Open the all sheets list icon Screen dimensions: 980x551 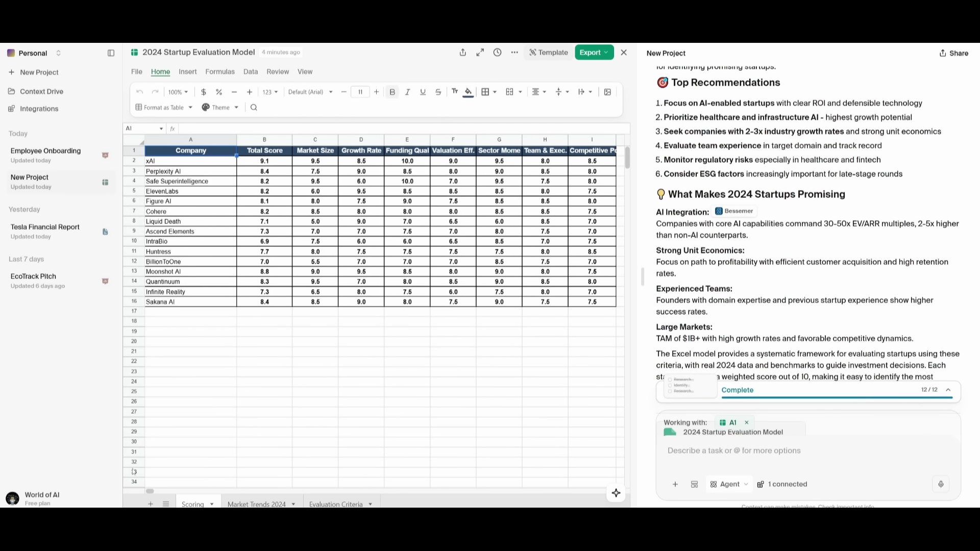pyautogui.click(x=166, y=504)
